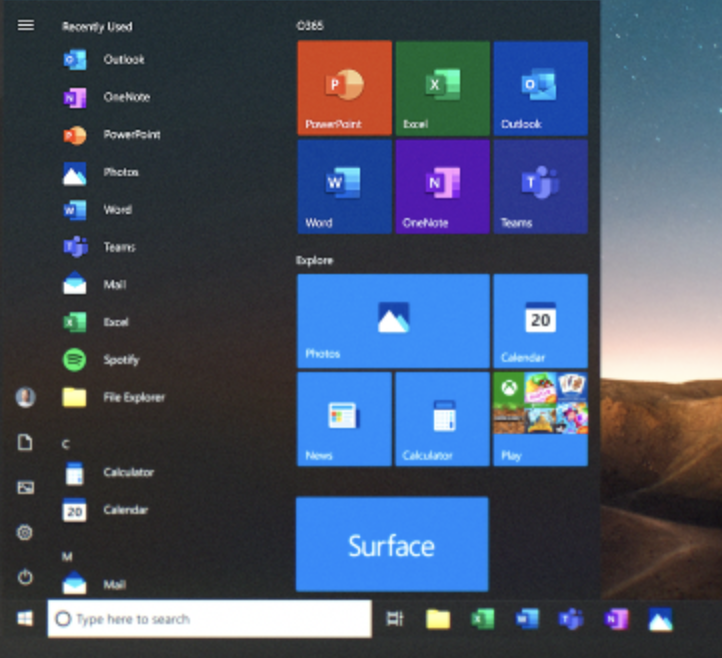Open Photos from the taskbar

(x=660, y=619)
